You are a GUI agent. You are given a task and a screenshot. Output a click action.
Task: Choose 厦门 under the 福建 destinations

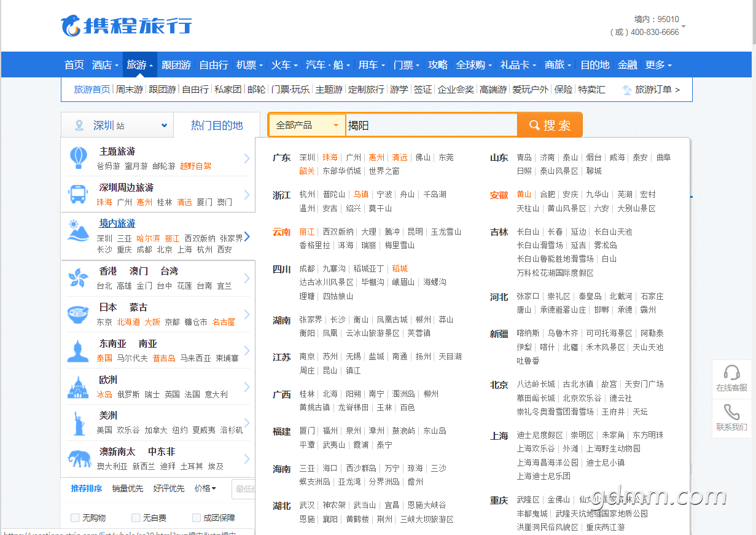(307, 431)
